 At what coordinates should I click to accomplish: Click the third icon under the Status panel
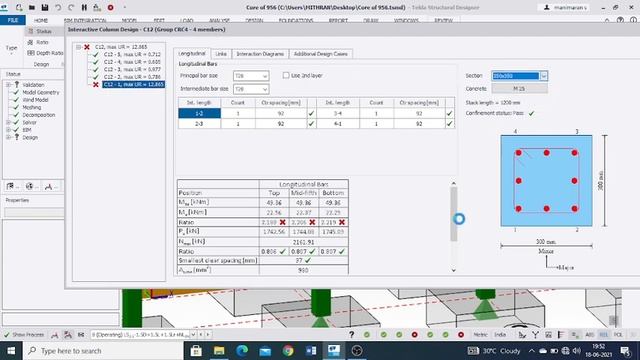[49, 187]
